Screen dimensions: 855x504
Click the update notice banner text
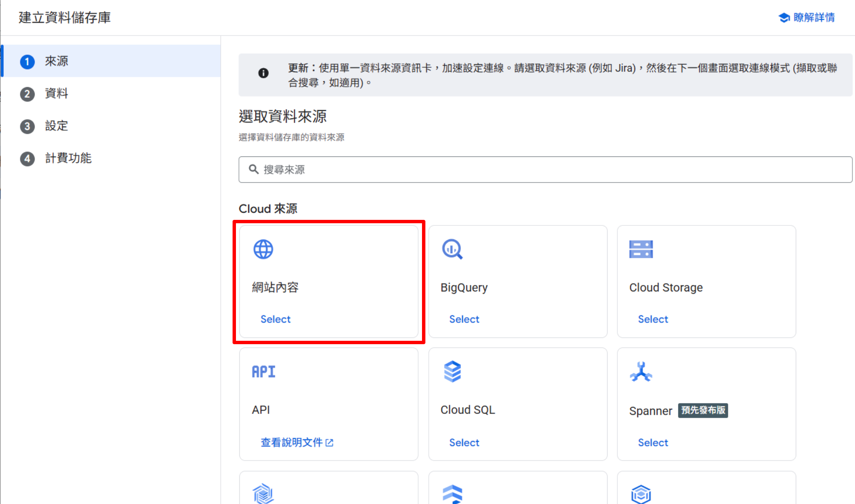point(562,75)
